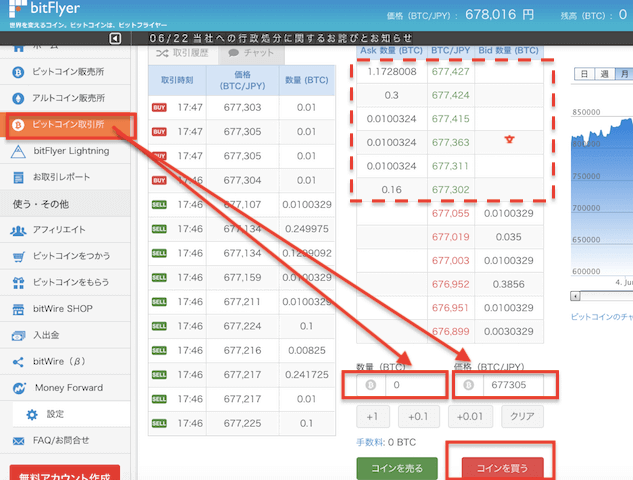Viewport: 633px width, 480px height.
Task: Click the +0.1 quantity button
Action: pos(418,416)
